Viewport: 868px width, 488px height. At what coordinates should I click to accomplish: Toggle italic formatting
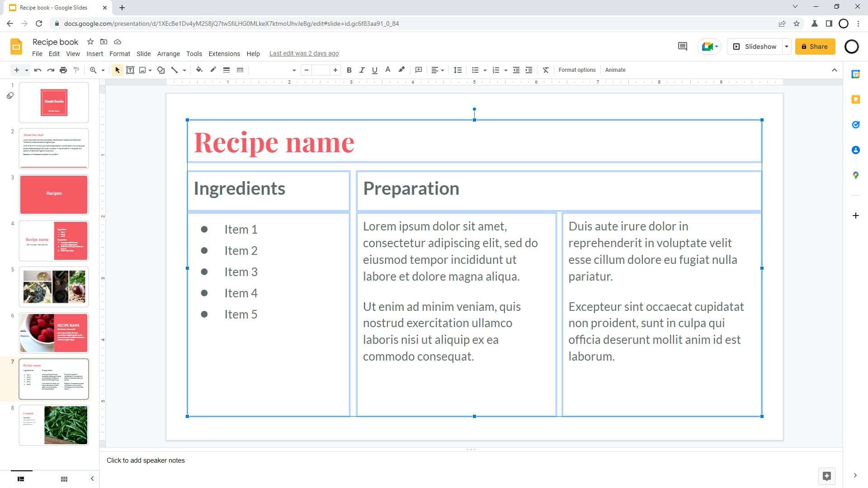coord(362,70)
